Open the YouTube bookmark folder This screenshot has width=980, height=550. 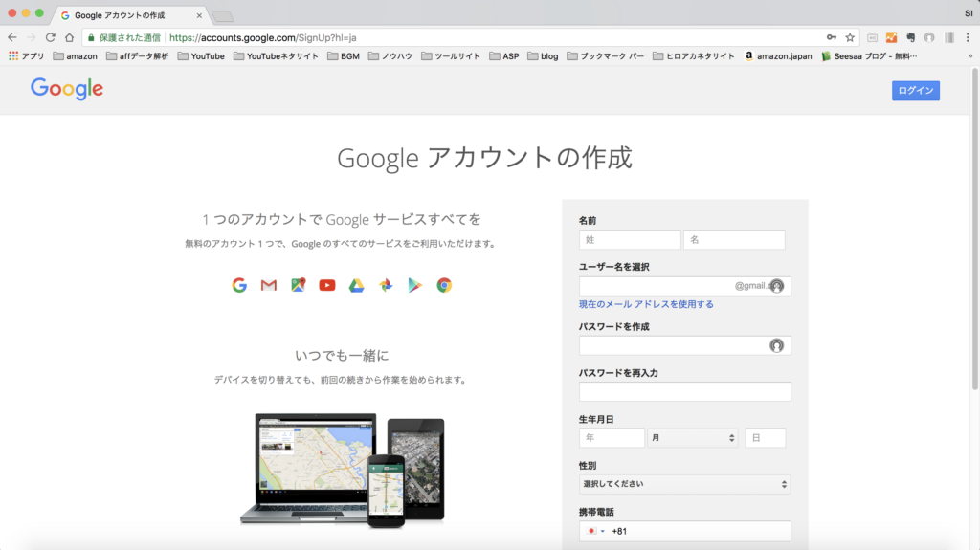tap(201, 56)
